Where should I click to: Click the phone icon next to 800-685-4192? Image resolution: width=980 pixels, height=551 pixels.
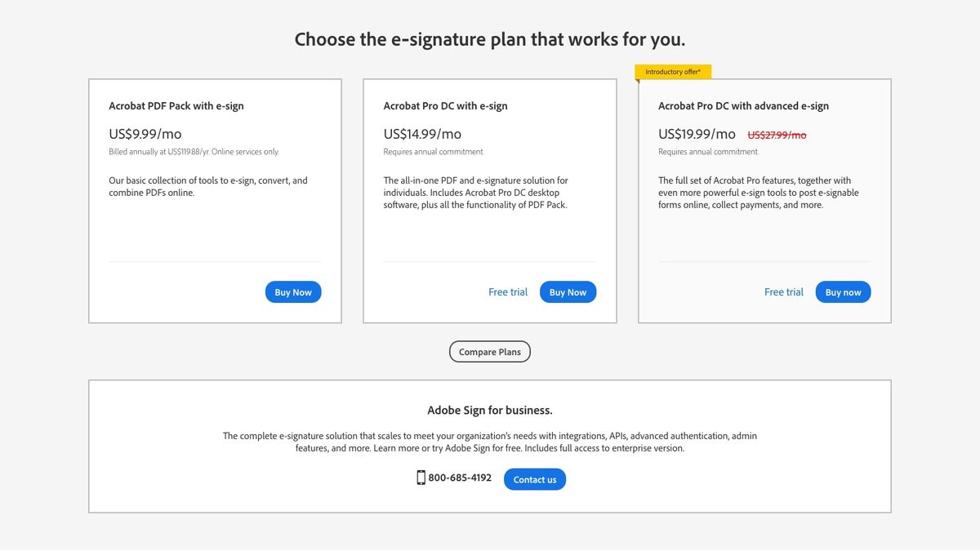(420, 478)
